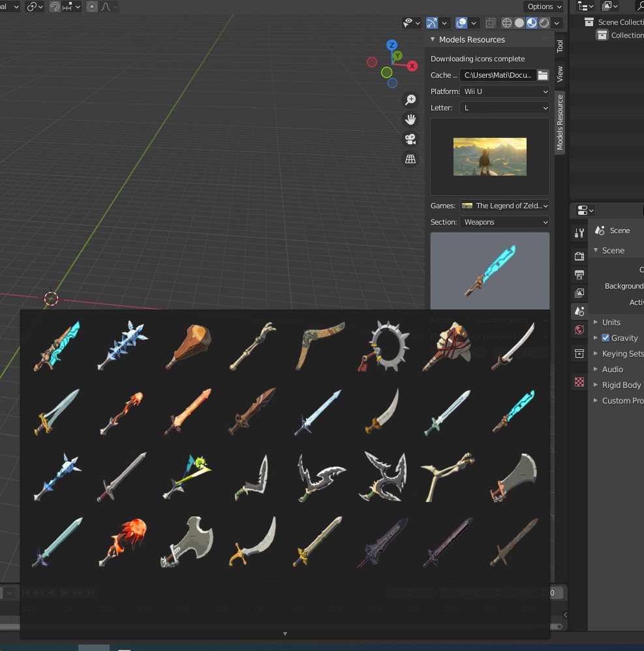Click the green Y axis on the gizmo
This screenshot has width=644, height=651.
pyautogui.click(x=397, y=56)
